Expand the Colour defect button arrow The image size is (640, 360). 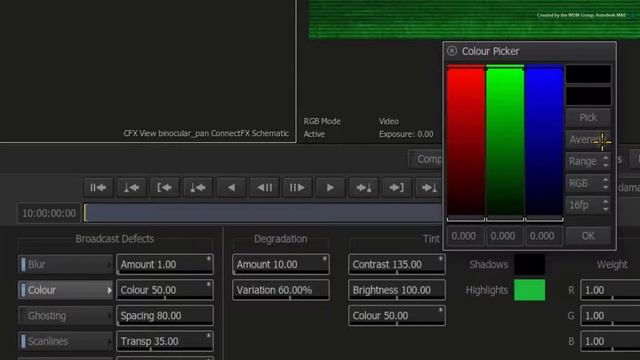point(109,290)
